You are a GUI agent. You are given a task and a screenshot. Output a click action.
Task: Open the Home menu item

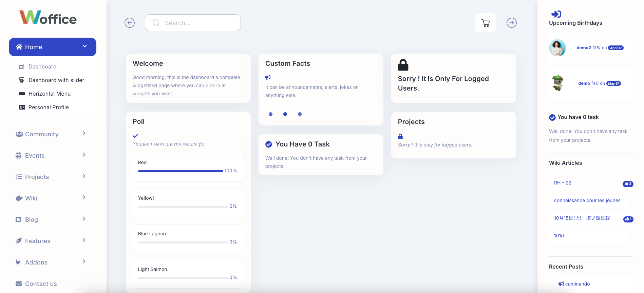pyautogui.click(x=53, y=47)
